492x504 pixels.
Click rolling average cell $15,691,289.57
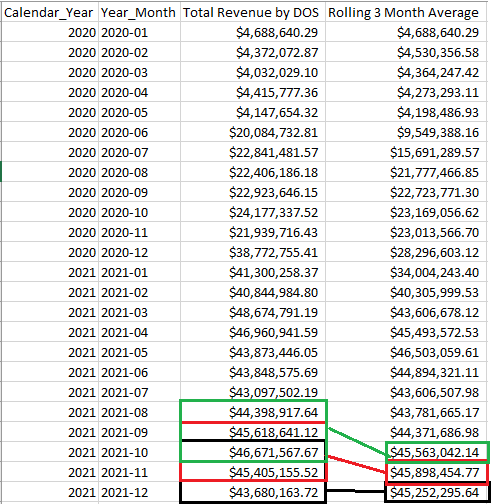point(406,152)
